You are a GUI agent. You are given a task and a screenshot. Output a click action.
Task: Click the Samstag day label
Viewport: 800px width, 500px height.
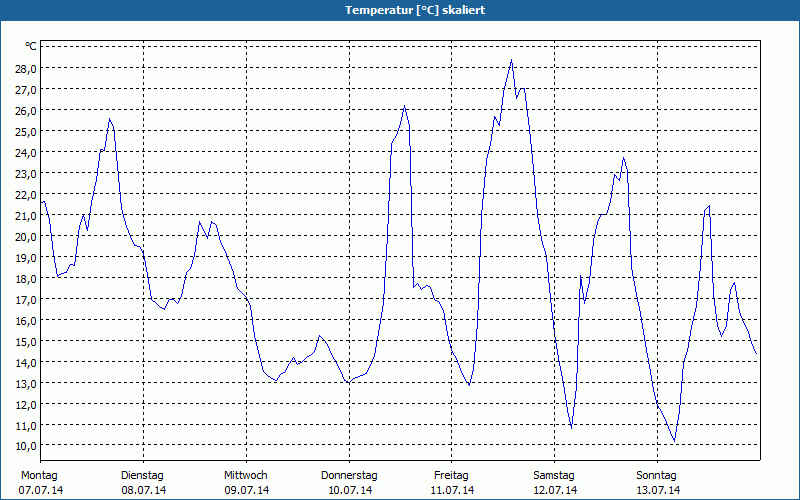pos(554,476)
